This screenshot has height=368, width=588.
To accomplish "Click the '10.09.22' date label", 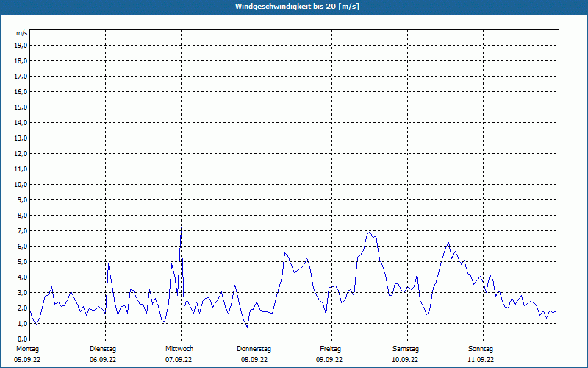I will pos(405,360).
